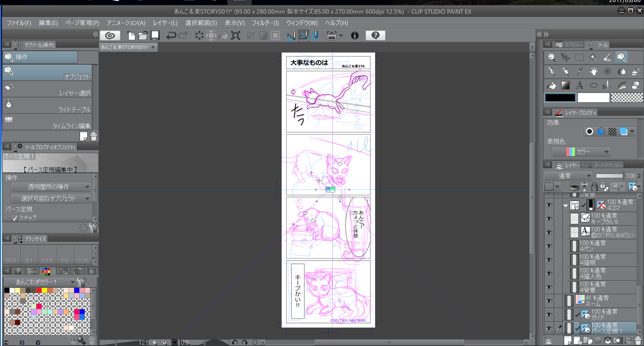Screen dimensions: 644x346
Task: Open Clip Studio Paint support info icon
Action: click(x=354, y=35)
